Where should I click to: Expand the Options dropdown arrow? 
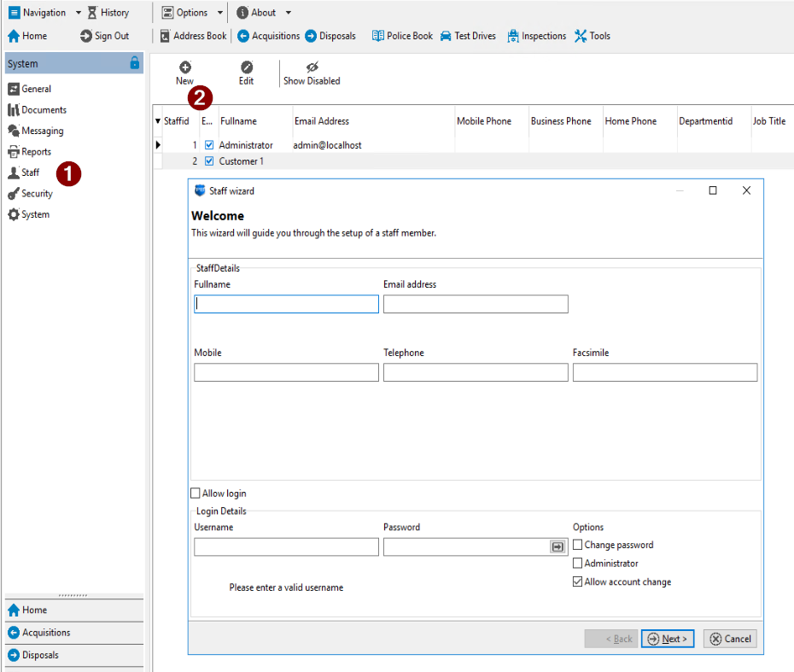(x=220, y=13)
